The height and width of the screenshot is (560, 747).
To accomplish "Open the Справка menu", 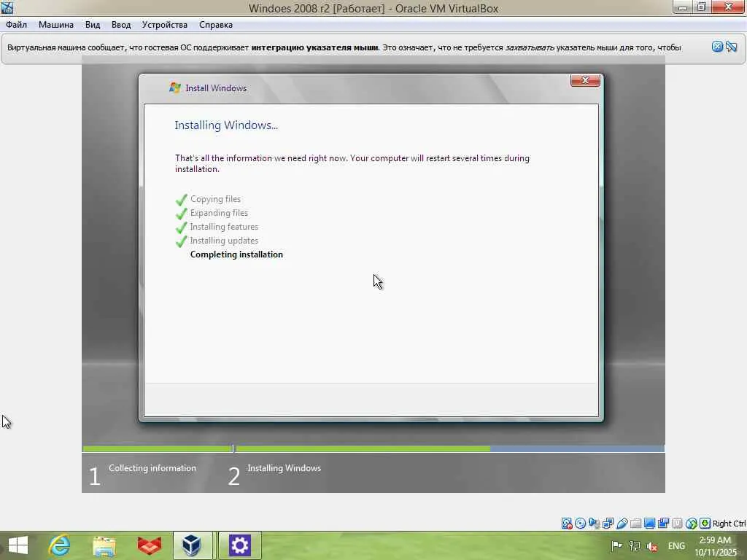I will click(216, 25).
